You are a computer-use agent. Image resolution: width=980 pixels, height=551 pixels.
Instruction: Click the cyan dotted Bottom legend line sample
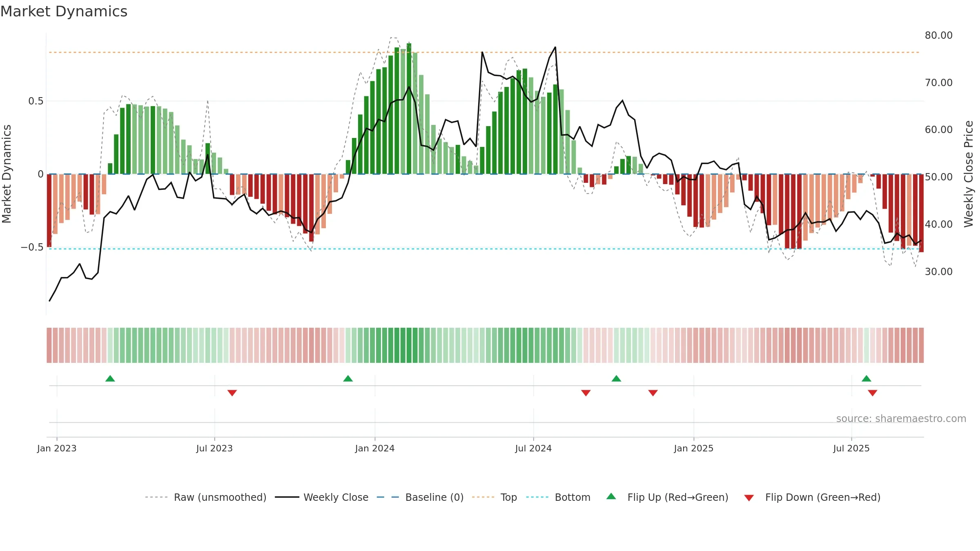[537, 497]
